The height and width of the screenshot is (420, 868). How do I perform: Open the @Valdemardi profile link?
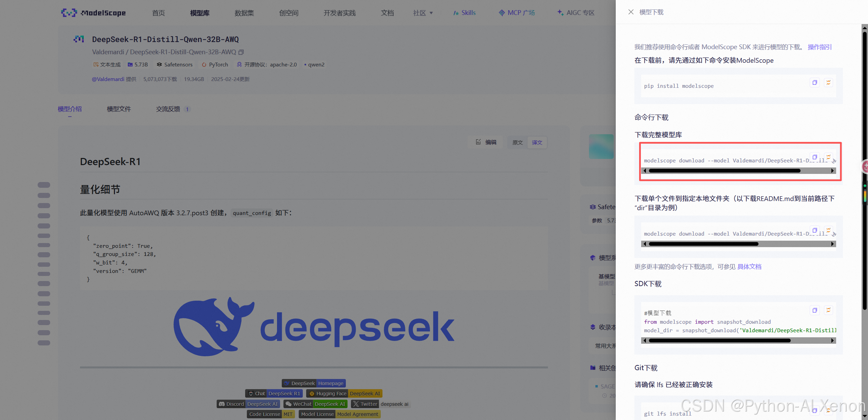[x=108, y=79]
